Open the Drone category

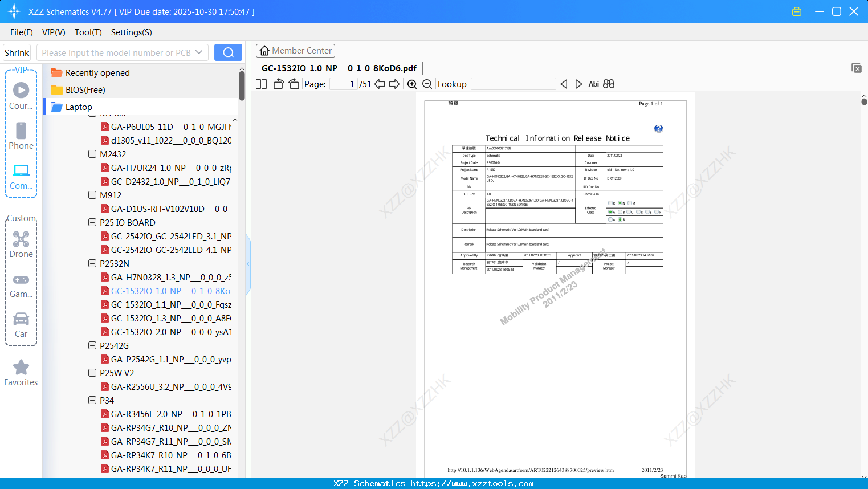click(21, 244)
